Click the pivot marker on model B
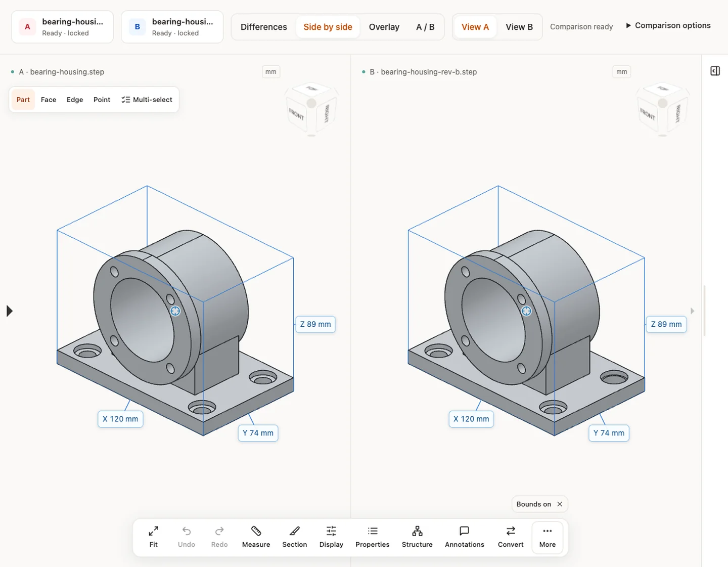Viewport: 728px width, 567px height. (x=526, y=311)
